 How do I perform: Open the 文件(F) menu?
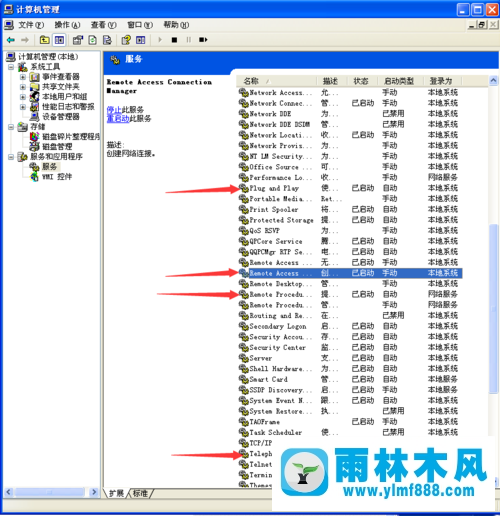pos(31,25)
